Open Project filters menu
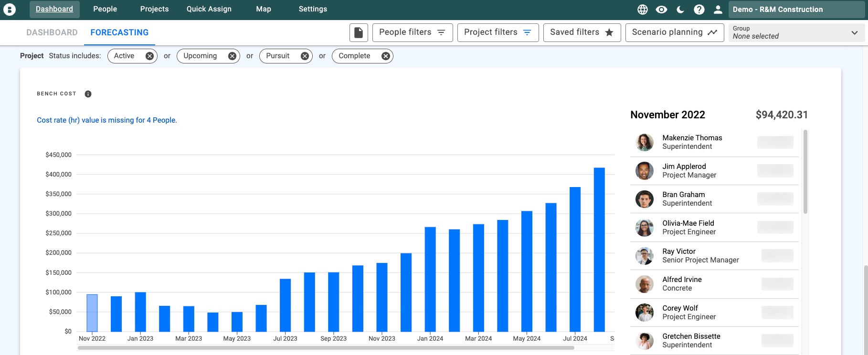Image resolution: width=868 pixels, height=355 pixels. [x=498, y=32]
